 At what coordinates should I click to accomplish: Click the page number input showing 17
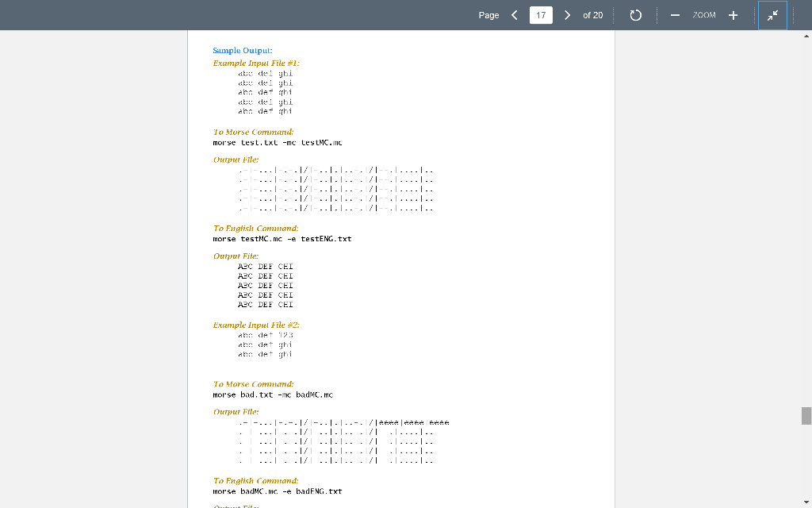tap(540, 14)
